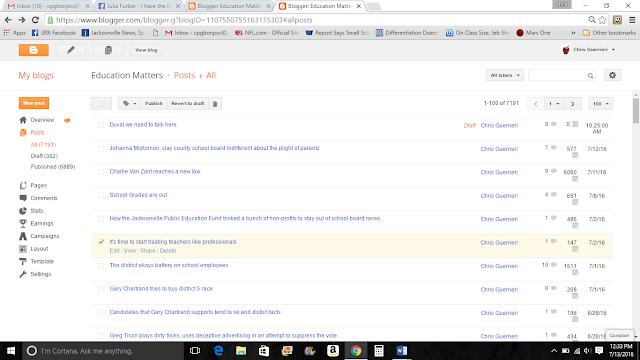Check the Charlie Van Zant post checkbox
640x360 pixels.
click(101, 172)
